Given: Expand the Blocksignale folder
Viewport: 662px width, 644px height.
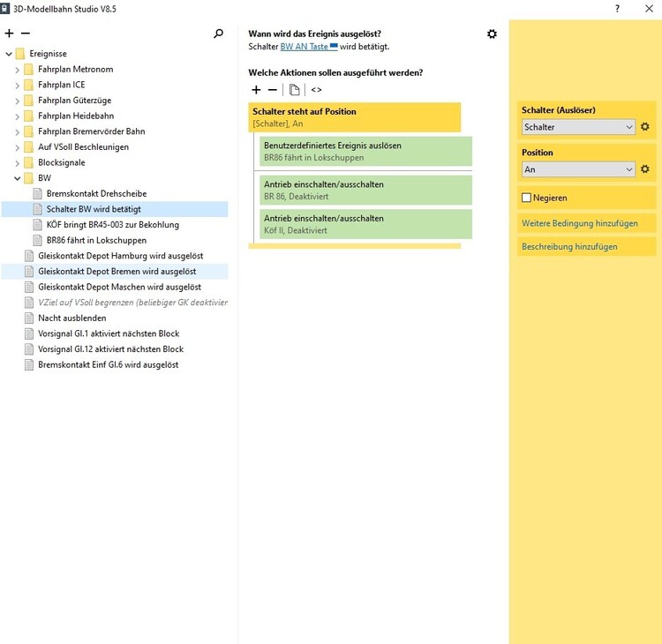Looking at the screenshot, I should click(18, 163).
